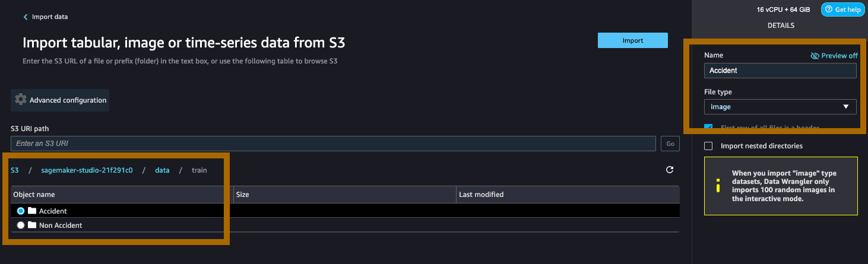Go to data folder breadcrumb

[x=162, y=170]
